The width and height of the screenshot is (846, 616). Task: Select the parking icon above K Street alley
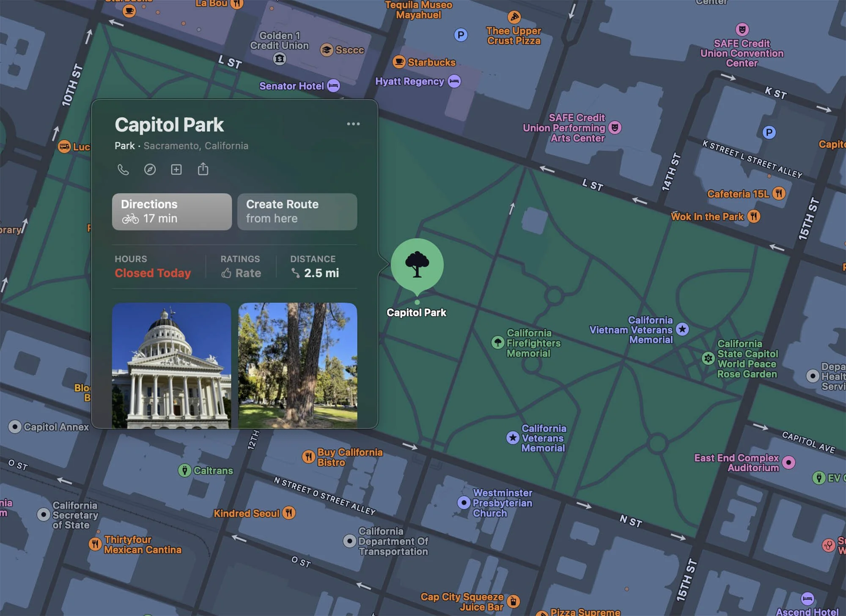tap(769, 133)
